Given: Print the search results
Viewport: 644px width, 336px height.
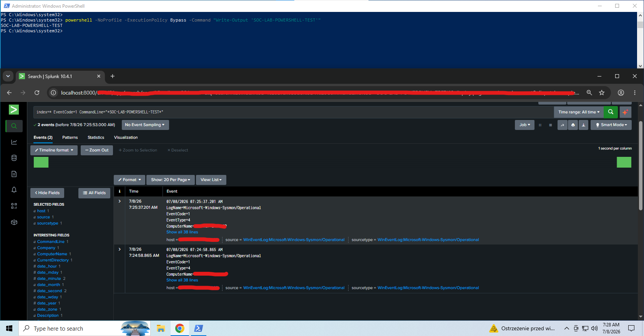Looking at the screenshot, I should [573, 125].
